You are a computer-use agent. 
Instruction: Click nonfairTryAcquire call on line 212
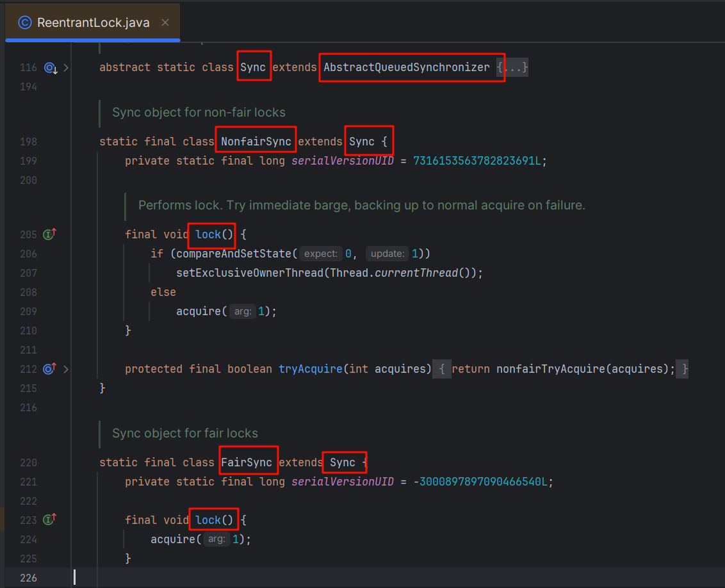550,369
